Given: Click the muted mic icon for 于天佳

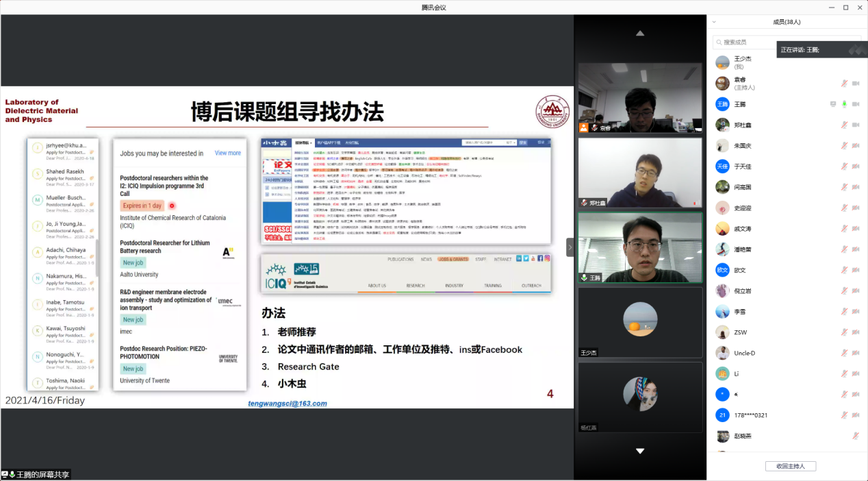Looking at the screenshot, I should [x=844, y=166].
